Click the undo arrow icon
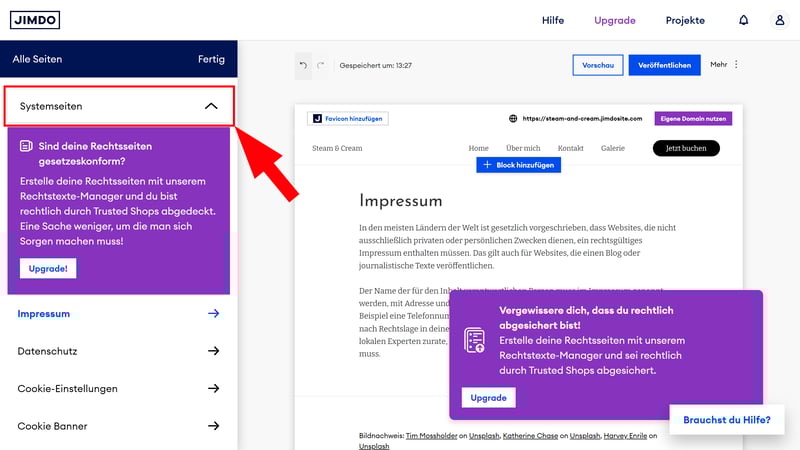The height and width of the screenshot is (450, 800). click(x=303, y=65)
